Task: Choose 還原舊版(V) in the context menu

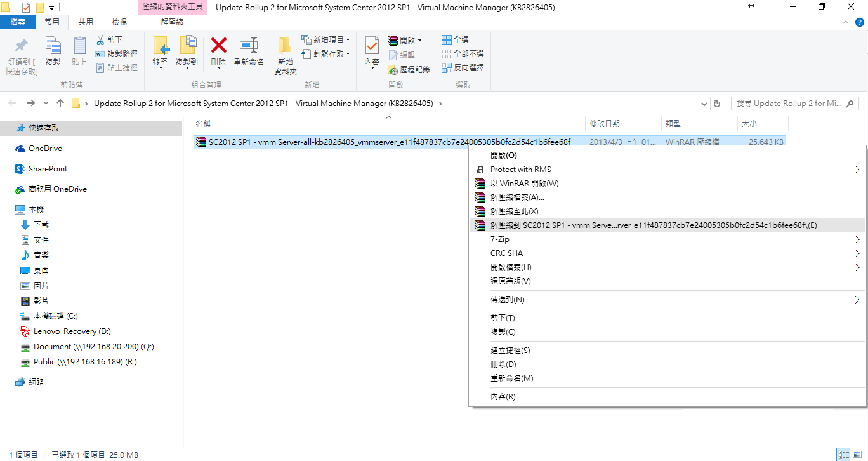Action: [x=667, y=281]
